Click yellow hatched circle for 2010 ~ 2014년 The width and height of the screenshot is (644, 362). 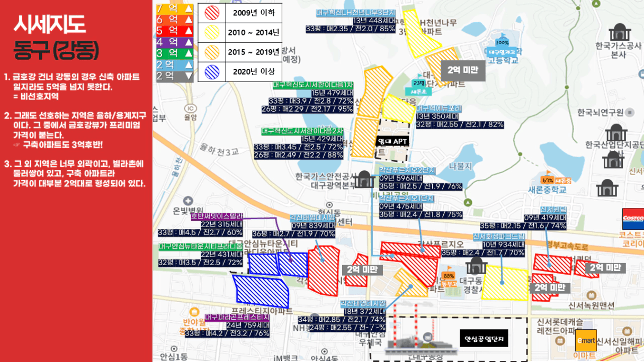(212, 32)
